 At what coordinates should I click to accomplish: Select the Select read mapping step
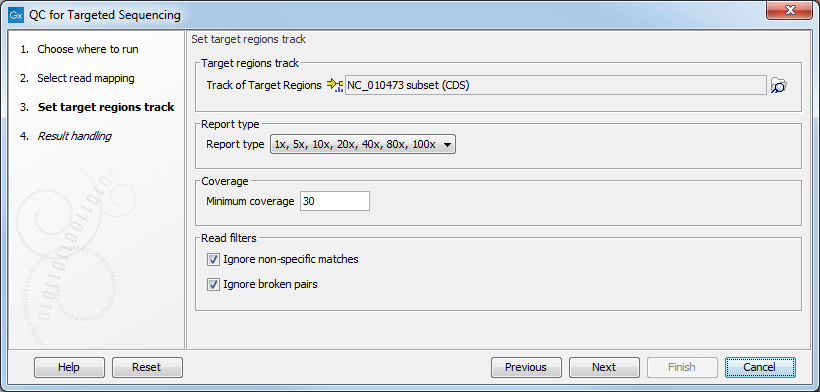coord(86,78)
